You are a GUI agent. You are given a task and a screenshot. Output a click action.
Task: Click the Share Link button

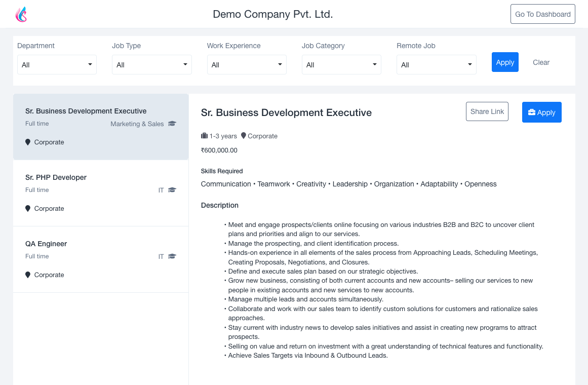coord(487,111)
